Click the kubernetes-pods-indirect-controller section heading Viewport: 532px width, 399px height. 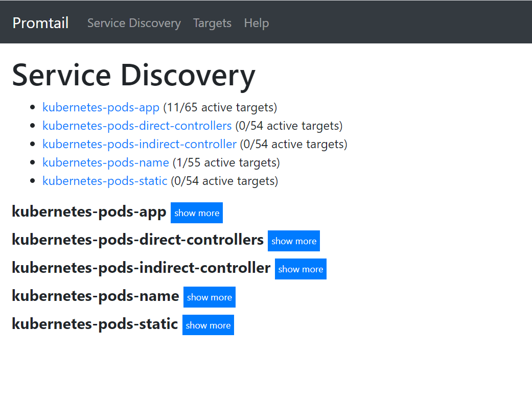click(141, 268)
